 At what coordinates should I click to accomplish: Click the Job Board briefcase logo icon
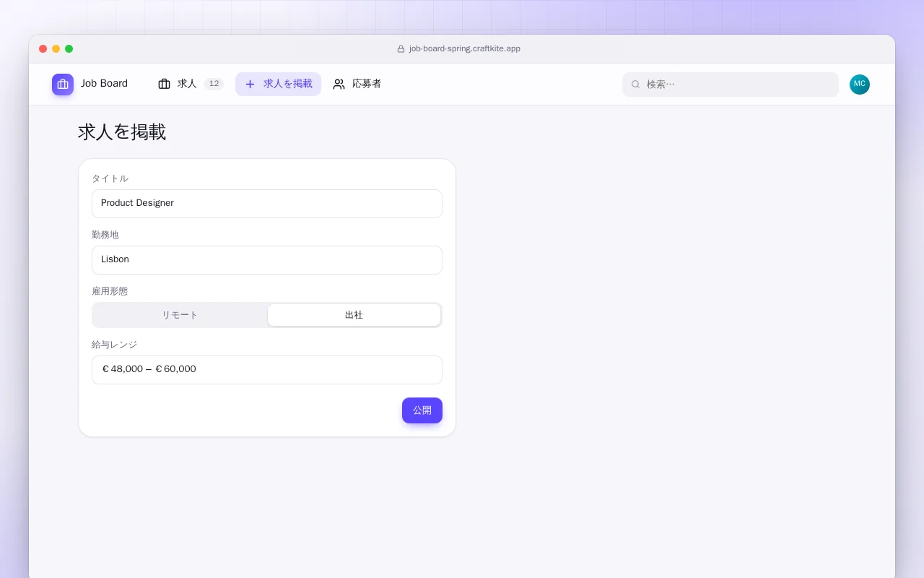[x=63, y=85]
